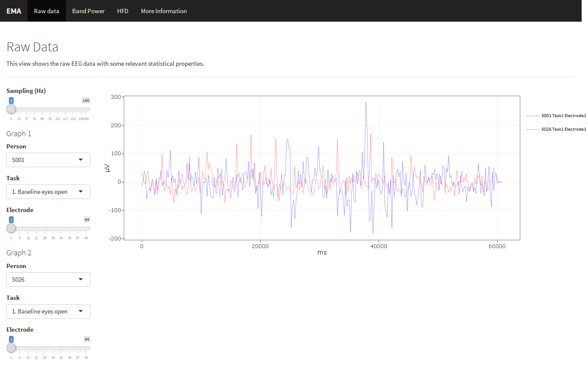Click the tallest blue peak in the EEG plot
The height and width of the screenshot is (369, 588).
coord(366,103)
